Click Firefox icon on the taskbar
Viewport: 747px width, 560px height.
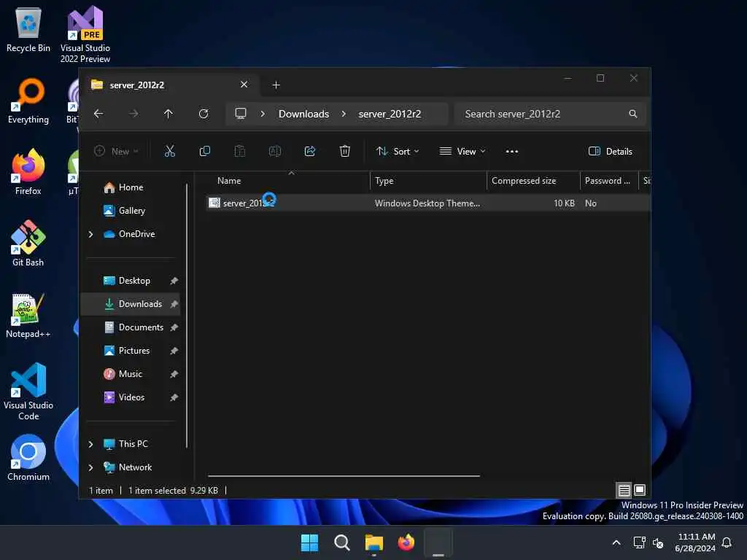406,542
